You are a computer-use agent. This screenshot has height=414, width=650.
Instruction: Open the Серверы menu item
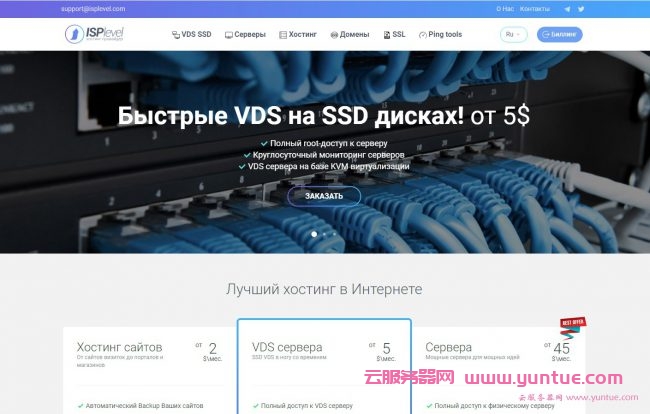(x=245, y=34)
